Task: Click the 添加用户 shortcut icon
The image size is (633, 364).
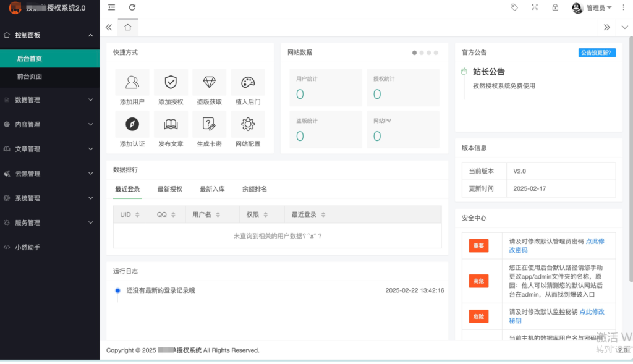Action: click(x=132, y=82)
